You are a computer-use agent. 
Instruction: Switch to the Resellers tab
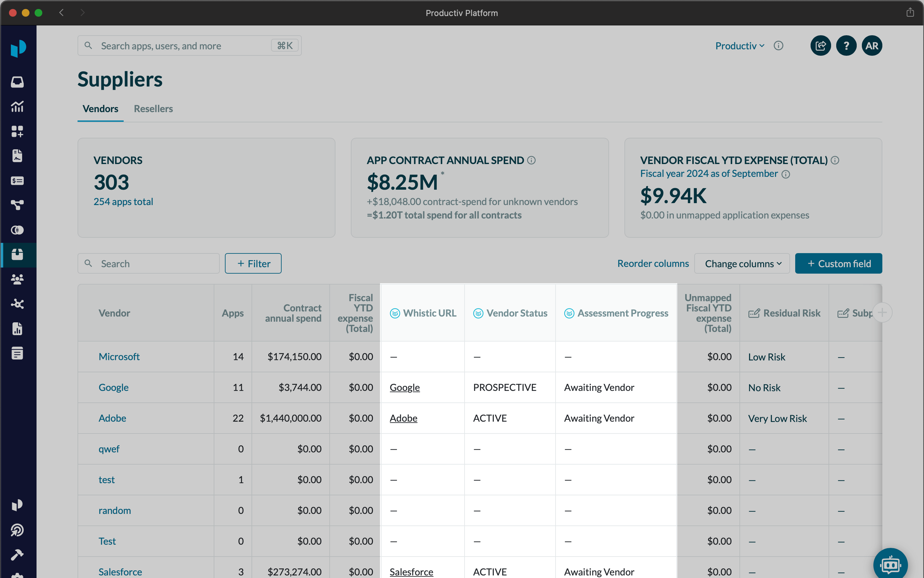pos(153,109)
